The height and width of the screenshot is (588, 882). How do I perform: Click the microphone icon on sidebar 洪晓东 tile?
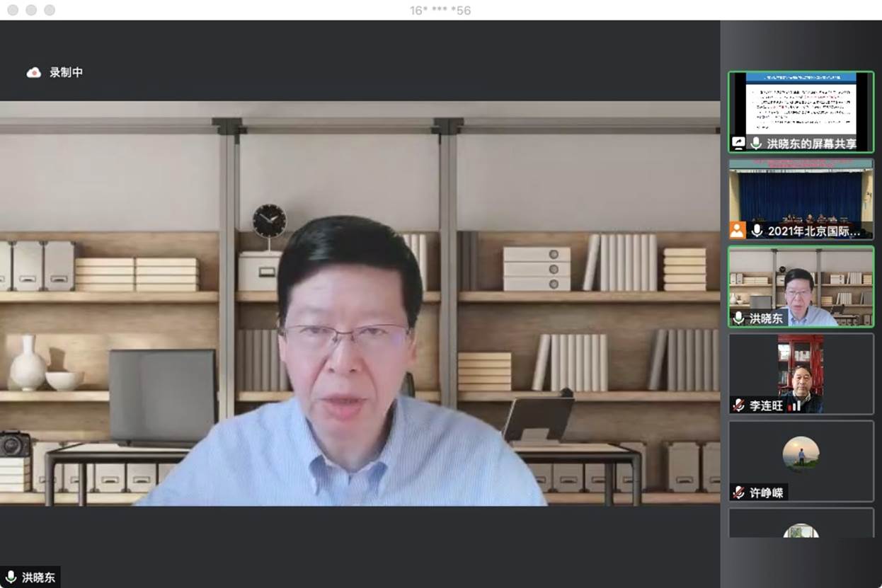[x=738, y=318]
